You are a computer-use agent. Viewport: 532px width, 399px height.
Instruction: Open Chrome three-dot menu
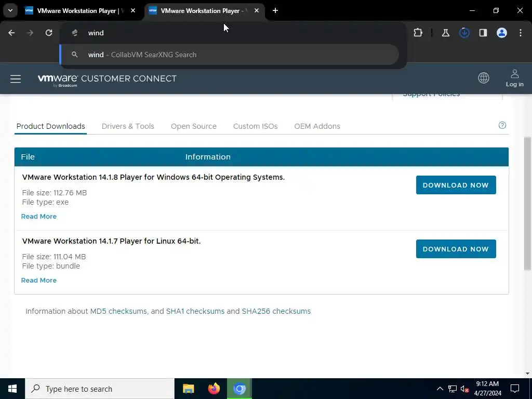click(x=521, y=33)
